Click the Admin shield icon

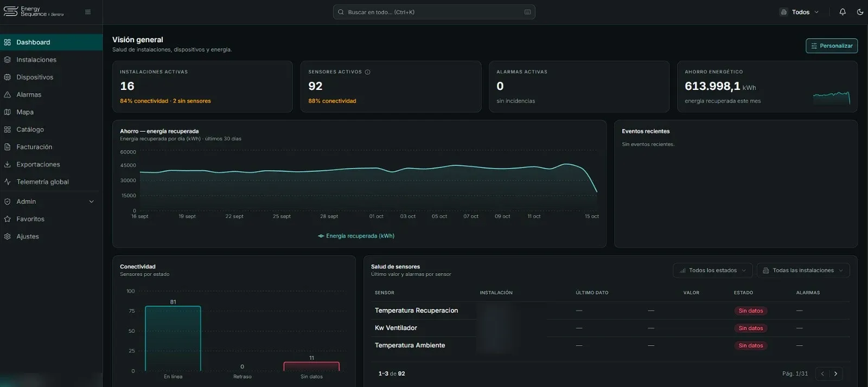click(x=8, y=202)
